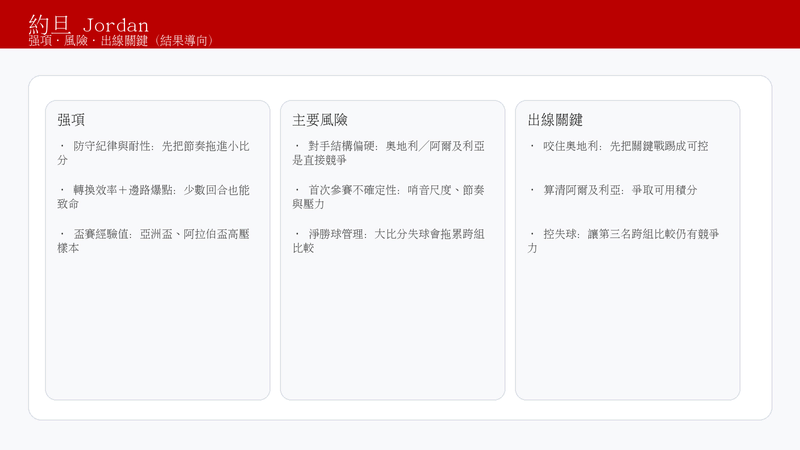Viewport: 800px width, 450px height.
Task: Select the '出線關鍵' card heading
Action: [x=555, y=120]
